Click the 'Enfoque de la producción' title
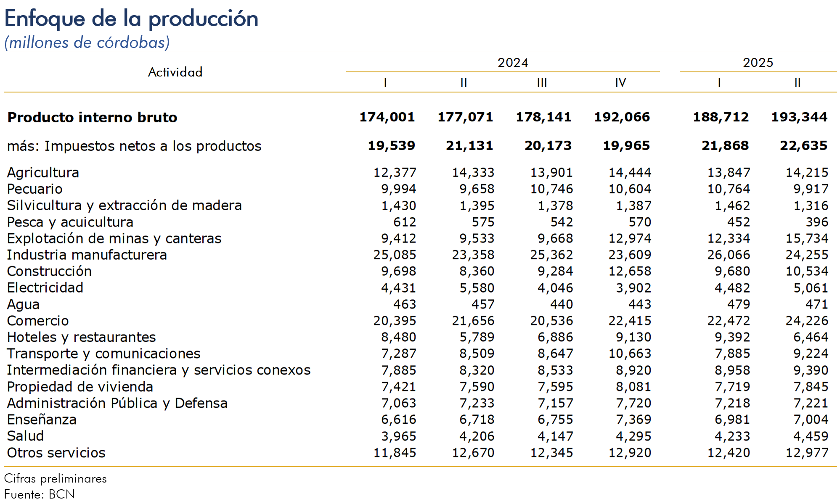 [131, 19]
